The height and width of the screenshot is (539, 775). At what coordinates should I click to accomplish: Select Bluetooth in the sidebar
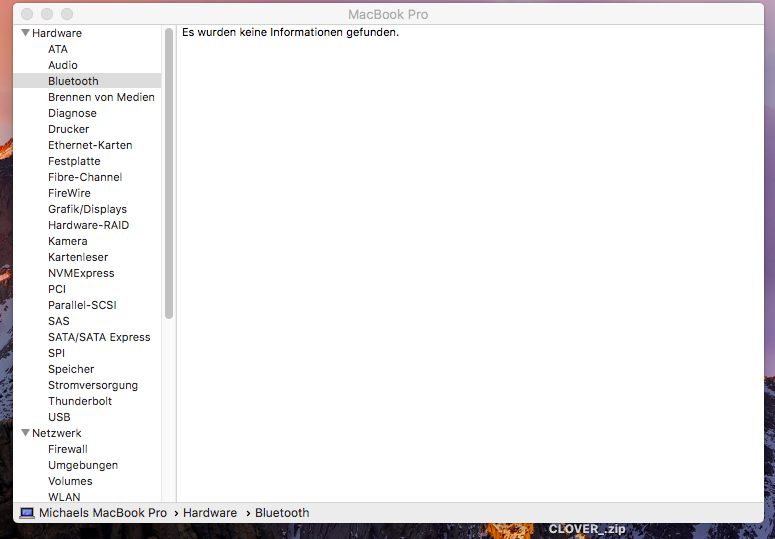pyautogui.click(x=87, y=81)
